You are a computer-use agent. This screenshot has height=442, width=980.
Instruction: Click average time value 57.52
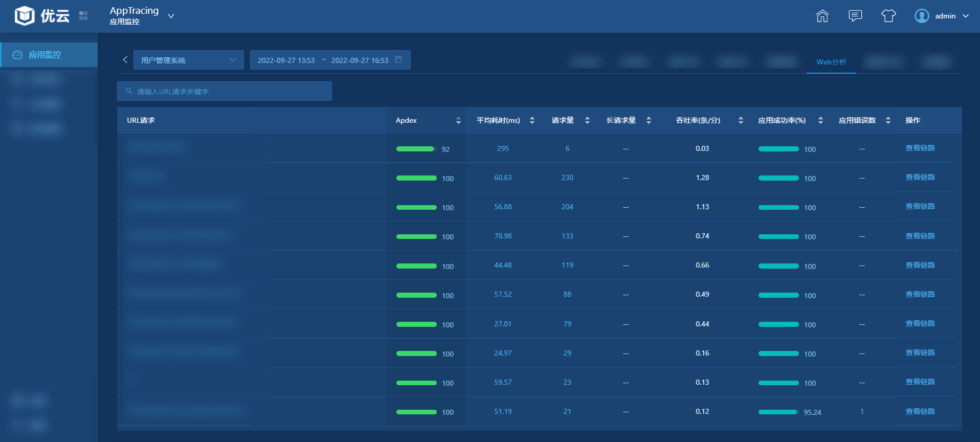click(503, 294)
